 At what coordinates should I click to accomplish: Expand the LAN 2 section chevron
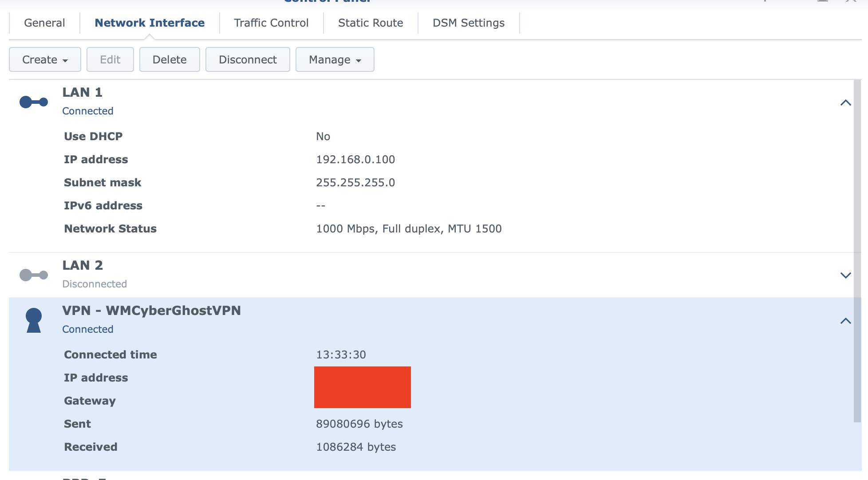click(x=845, y=275)
